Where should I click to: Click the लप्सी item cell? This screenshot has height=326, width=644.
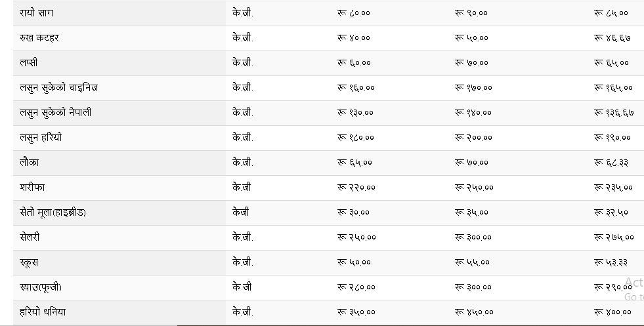click(29, 63)
